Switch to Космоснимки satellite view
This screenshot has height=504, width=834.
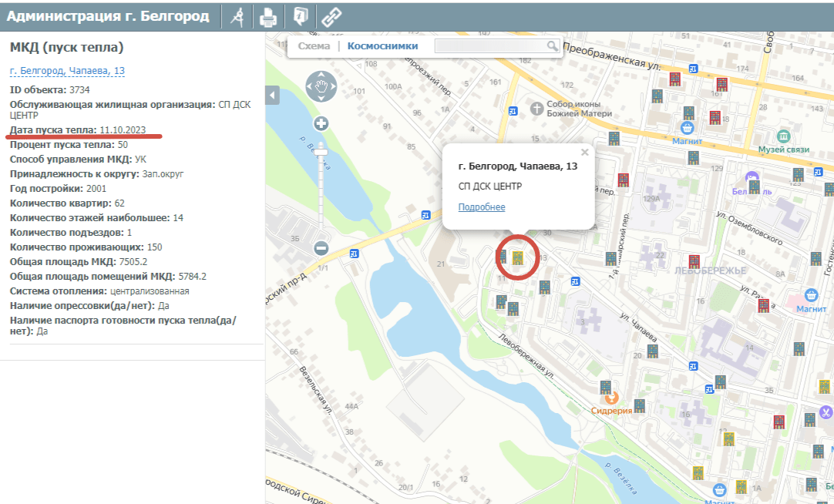382,46
